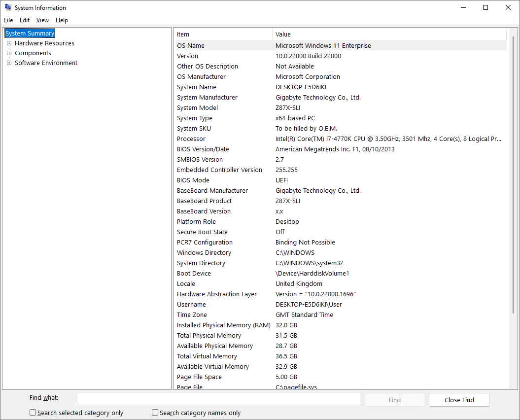
Task: Select the Platform Role row
Action: tap(341, 222)
